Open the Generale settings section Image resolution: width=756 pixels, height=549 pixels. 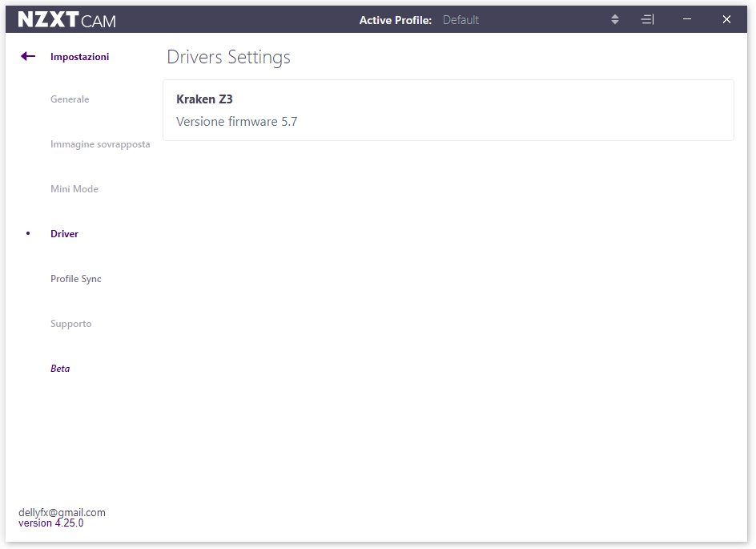click(70, 99)
